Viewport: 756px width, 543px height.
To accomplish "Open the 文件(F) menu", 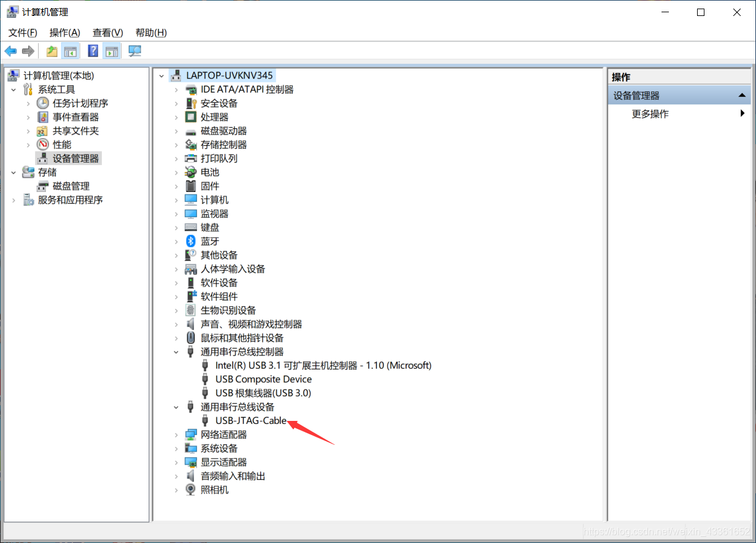I will [x=23, y=33].
